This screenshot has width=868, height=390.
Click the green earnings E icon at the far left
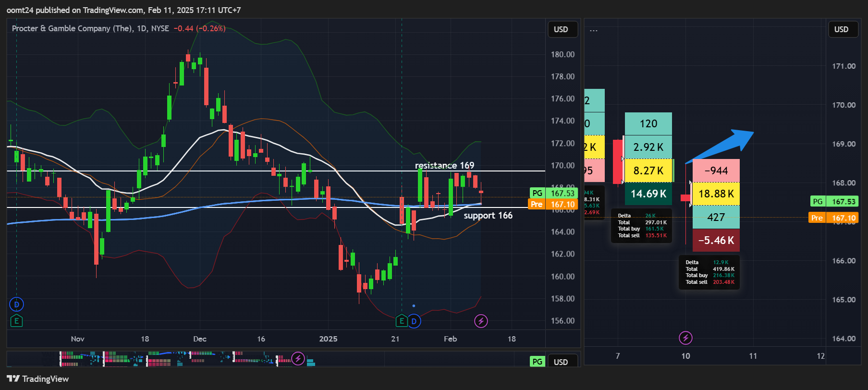pyautogui.click(x=17, y=321)
